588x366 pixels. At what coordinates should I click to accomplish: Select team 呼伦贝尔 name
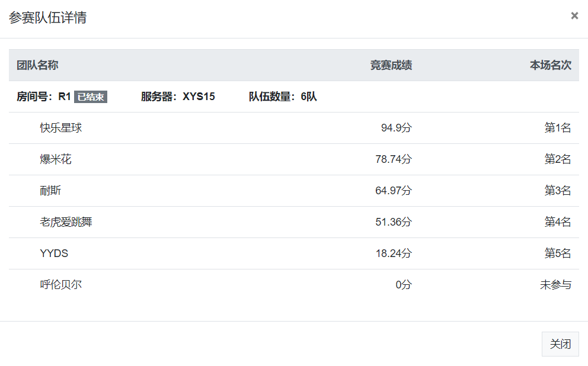coord(60,285)
